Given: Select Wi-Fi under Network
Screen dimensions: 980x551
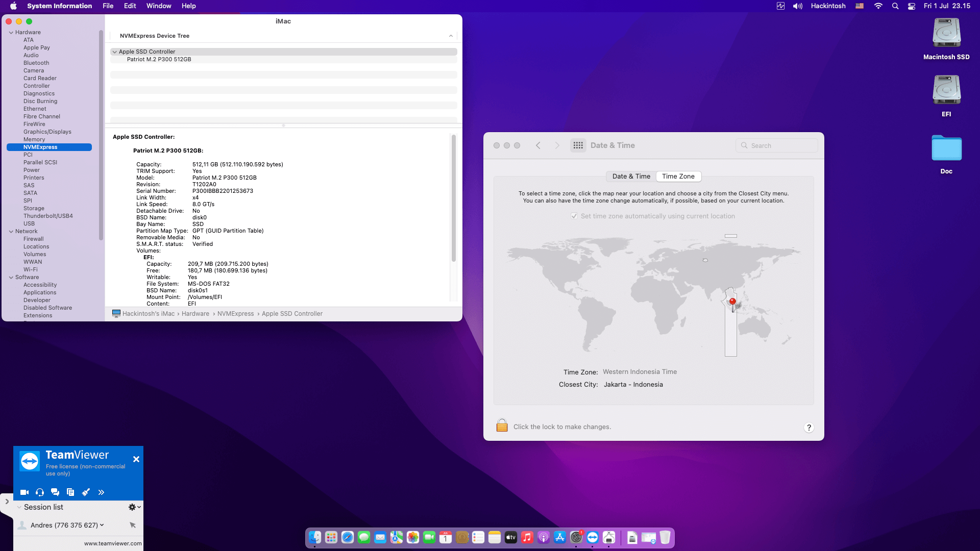Looking at the screenshot, I should [31, 269].
